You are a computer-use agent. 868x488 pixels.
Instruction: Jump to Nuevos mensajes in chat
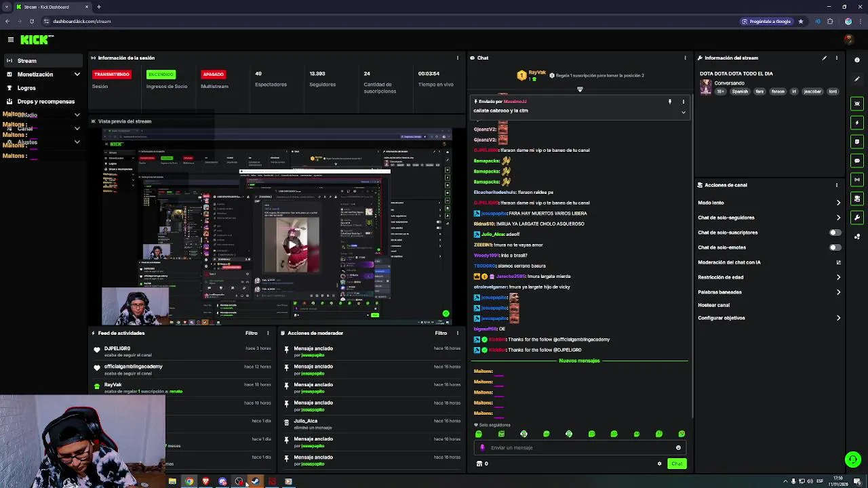[x=579, y=361]
